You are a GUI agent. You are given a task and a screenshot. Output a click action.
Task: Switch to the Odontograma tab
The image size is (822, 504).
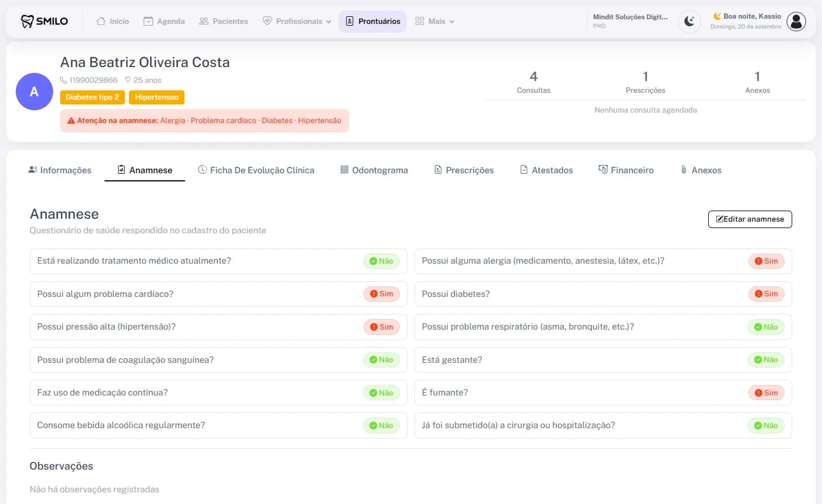click(x=374, y=170)
